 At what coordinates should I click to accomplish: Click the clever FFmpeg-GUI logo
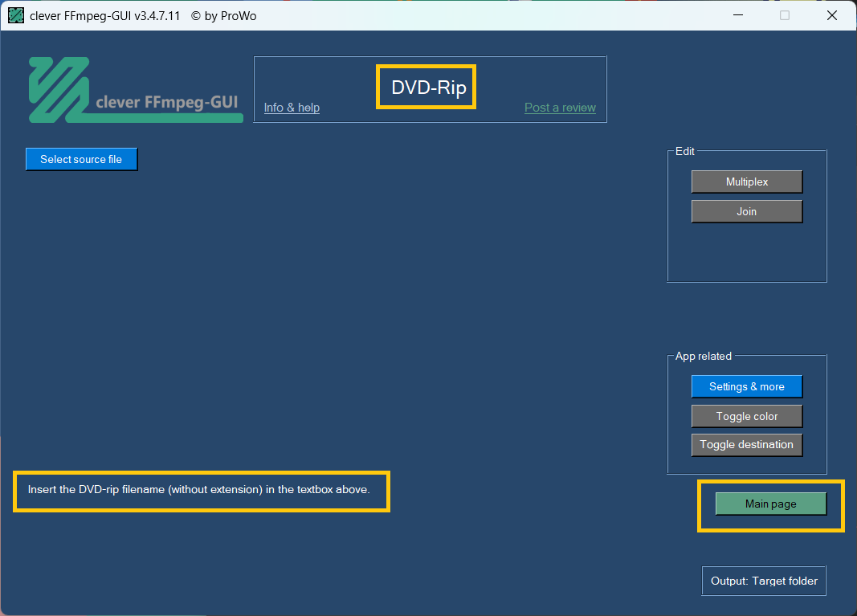pos(136,90)
